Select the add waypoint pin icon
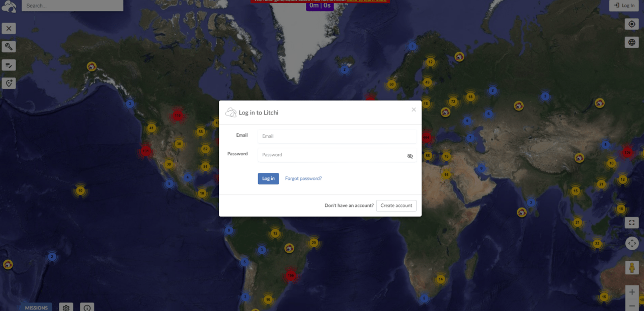The width and height of the screenshot is (644, 311). click(x=9, y=83)
